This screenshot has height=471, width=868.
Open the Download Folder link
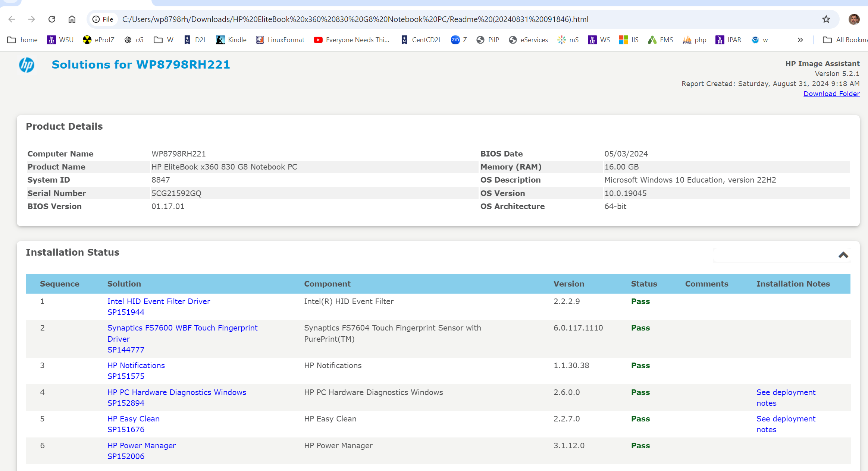point(831,94)
